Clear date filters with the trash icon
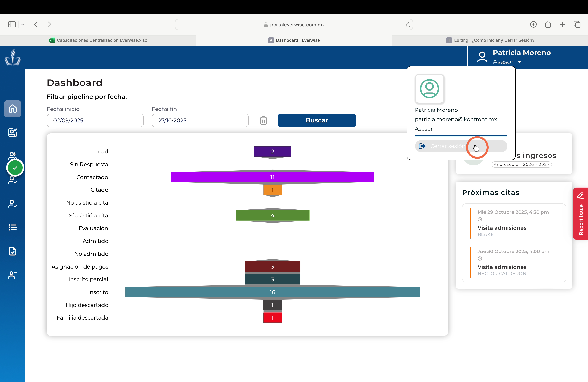The width and height of the screenshot is (588, 382). pos(263,120)
